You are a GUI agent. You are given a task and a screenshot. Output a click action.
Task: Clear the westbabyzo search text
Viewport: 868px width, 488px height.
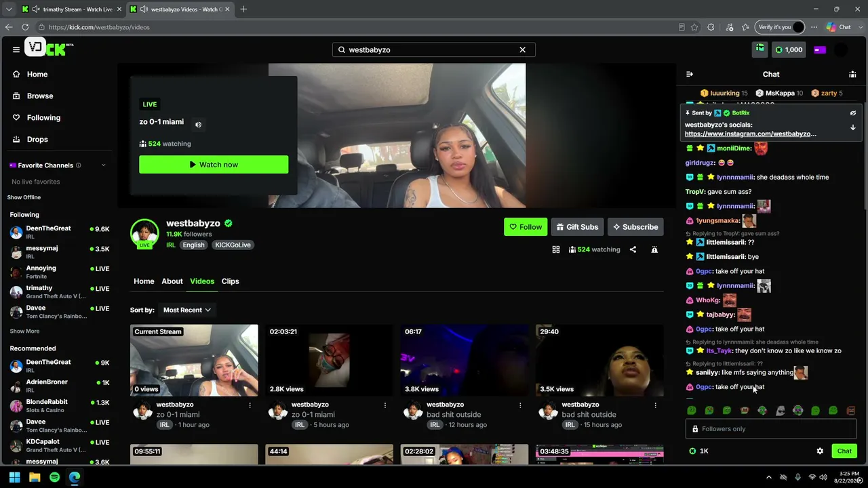[522, 49]
